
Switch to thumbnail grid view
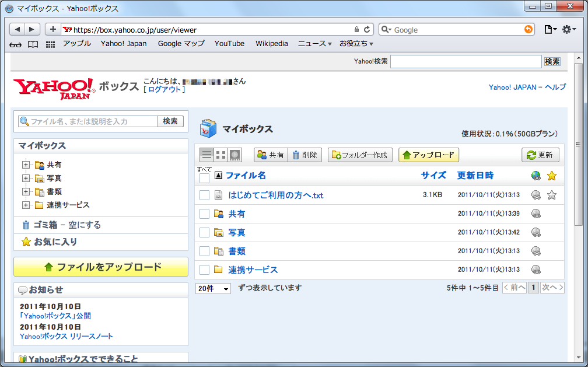[x=221, y=155]
